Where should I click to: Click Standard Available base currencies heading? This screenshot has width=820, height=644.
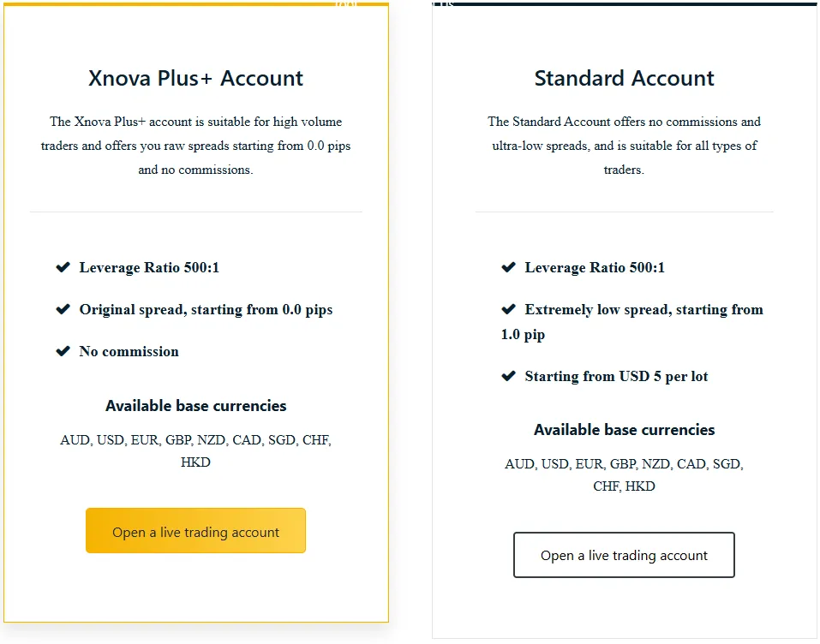pos(624,430)
